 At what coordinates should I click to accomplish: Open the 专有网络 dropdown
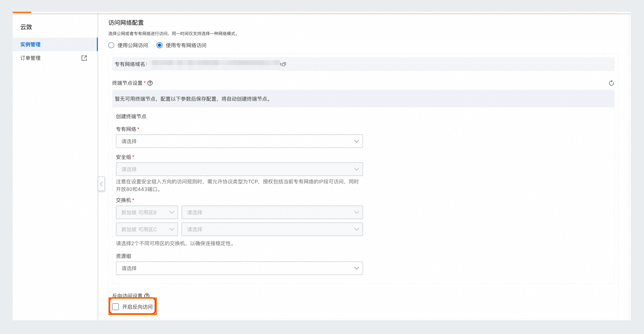(239, 141)
